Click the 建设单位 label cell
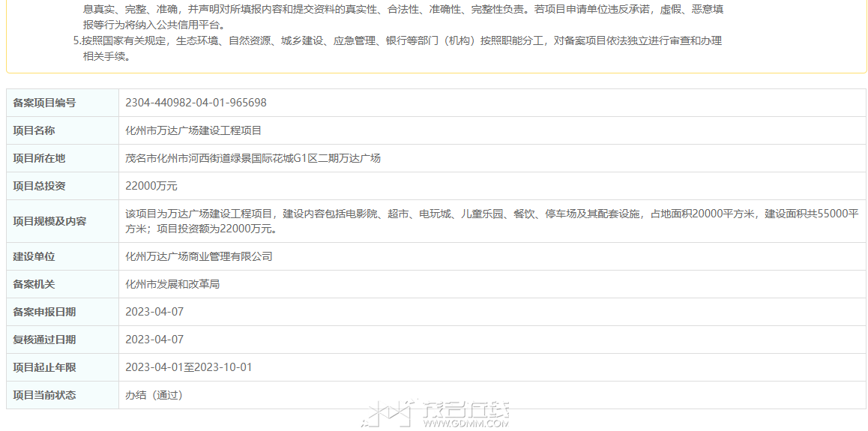Screen dimensions: 868x431 (x=34, y=256)
